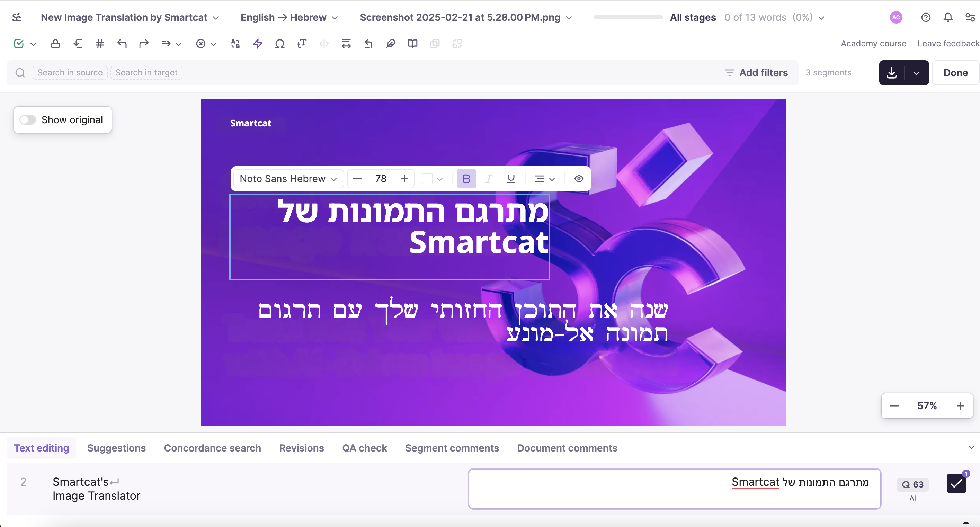Click the download icon button
The height and width of the screenshot is (527, 980).
[x=891, y=73]
